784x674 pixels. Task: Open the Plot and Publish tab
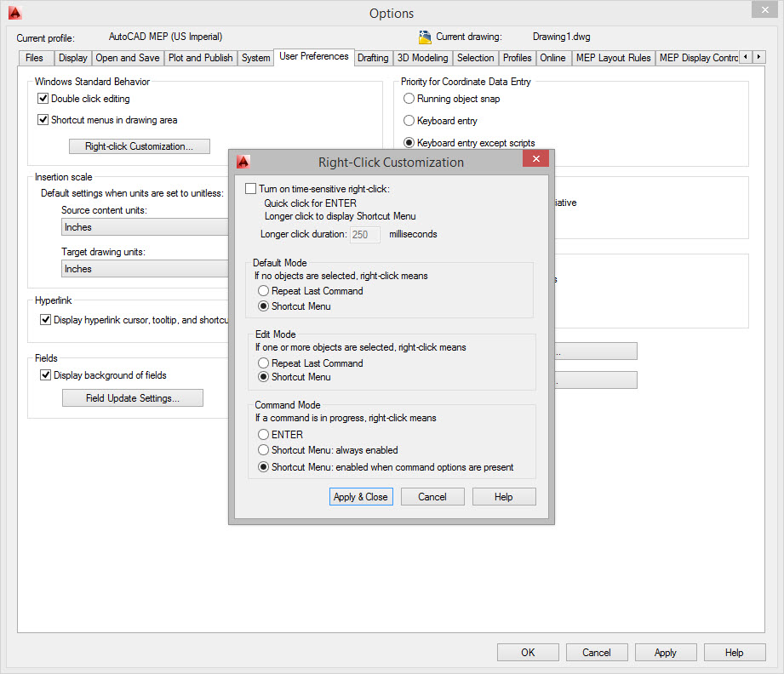click(x=201, y=58)
